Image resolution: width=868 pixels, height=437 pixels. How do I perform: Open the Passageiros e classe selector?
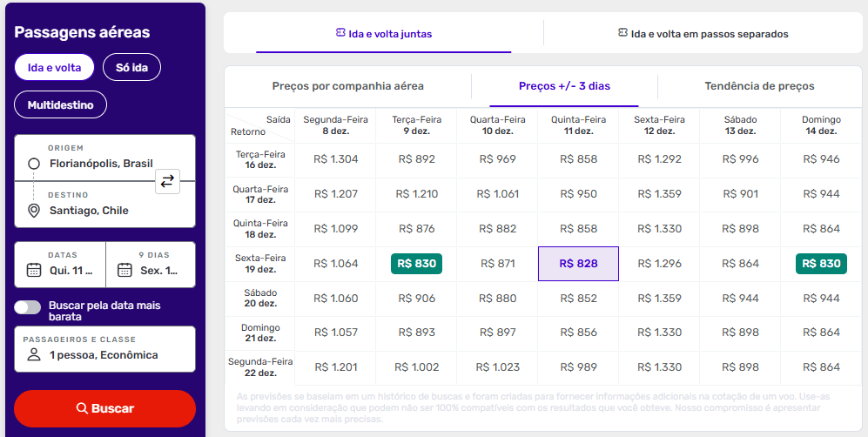point(104,348)
